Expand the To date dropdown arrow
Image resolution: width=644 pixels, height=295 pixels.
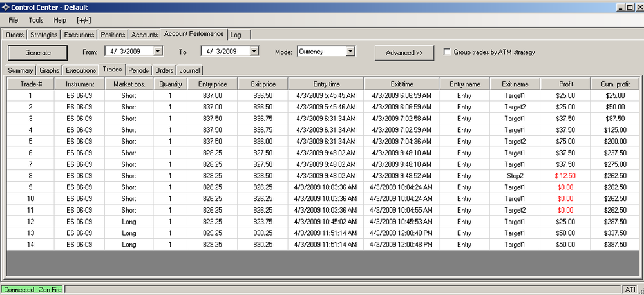[254, 52]
